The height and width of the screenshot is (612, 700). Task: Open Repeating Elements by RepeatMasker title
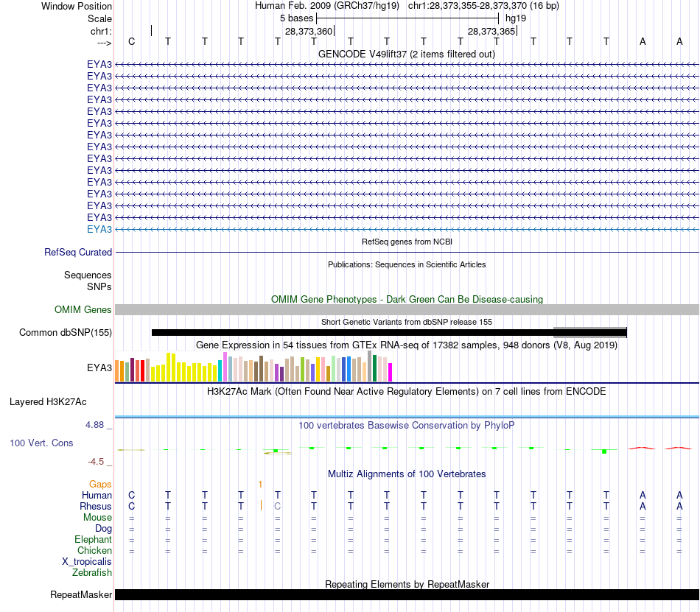(407, 584)
